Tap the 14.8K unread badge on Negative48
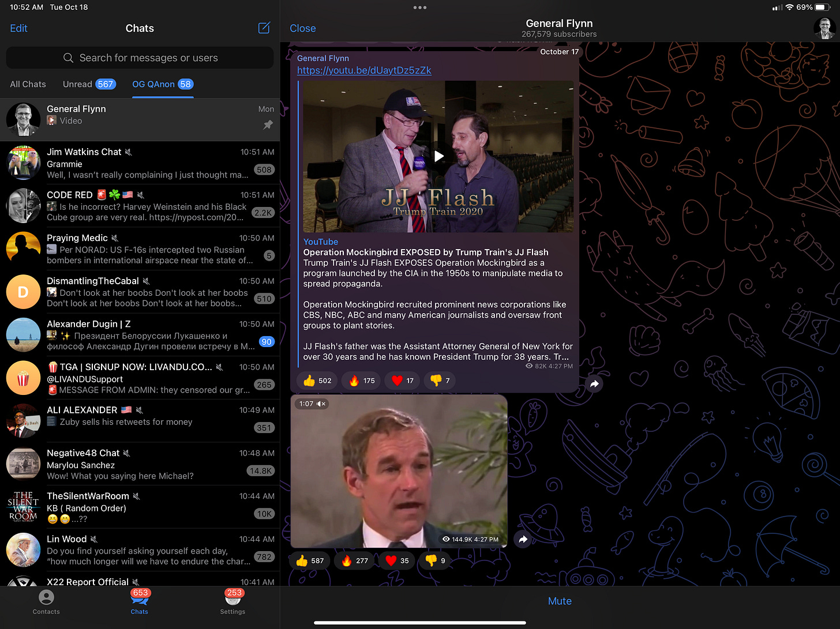The image size is (840, 629). point(261,470)
